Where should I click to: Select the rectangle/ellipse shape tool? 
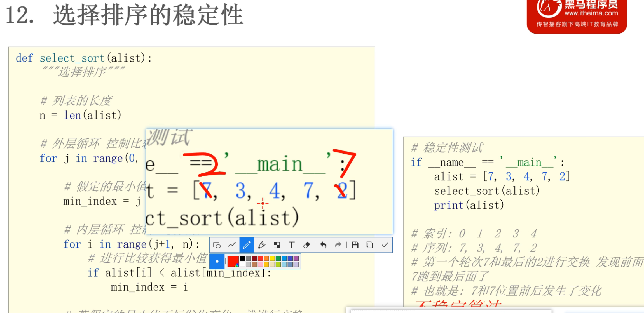tap(217, 245)
